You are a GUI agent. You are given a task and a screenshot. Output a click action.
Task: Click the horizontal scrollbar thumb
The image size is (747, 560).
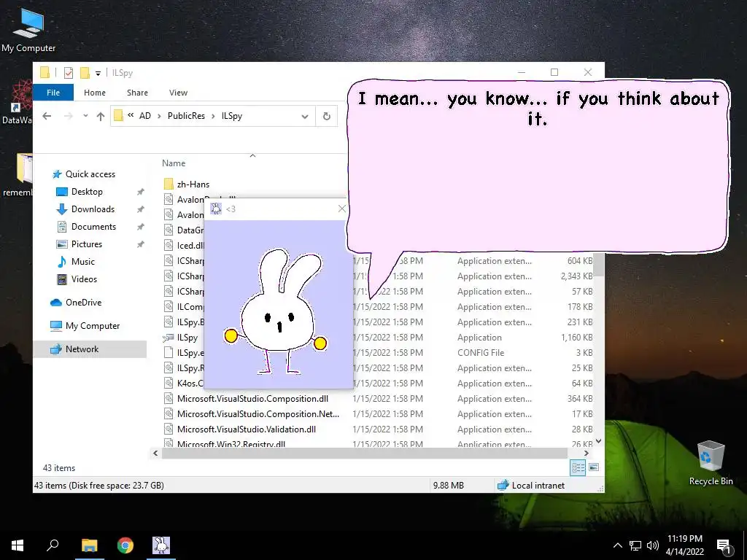(x=365, y=454)
